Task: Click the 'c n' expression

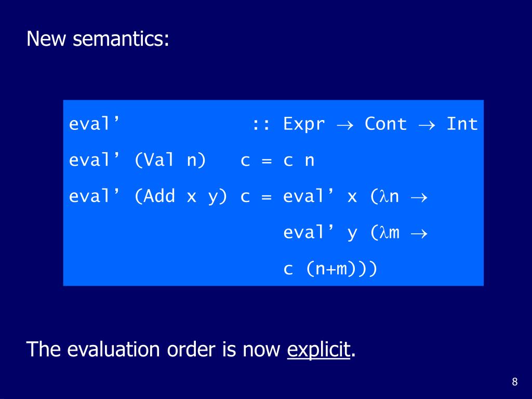Action: pyautogui.click(x=299, y=161)
